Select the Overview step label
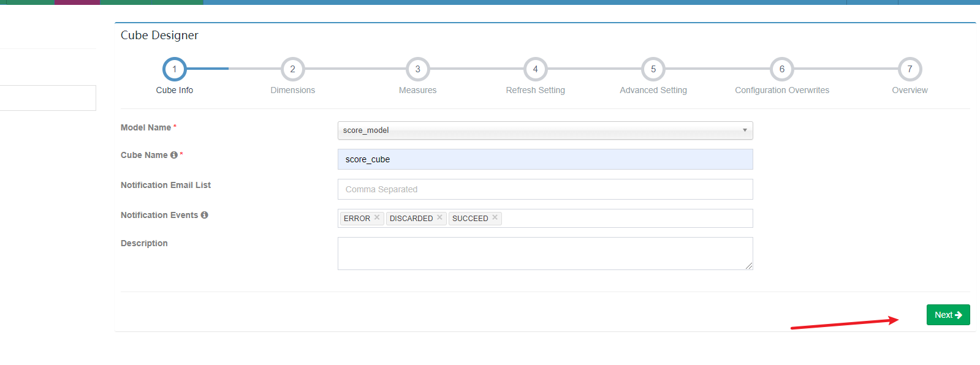Image resolution: width=980 pixels, height=365 pixels. tap(910, 90)
